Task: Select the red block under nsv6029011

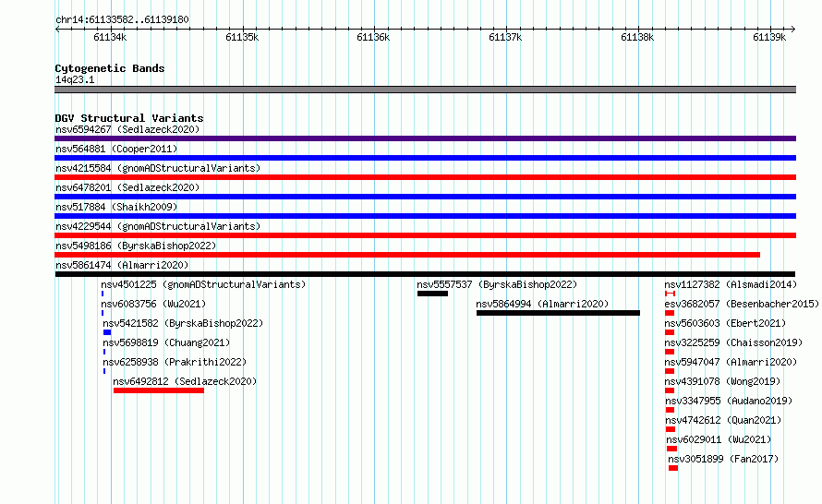Action: 672,449
